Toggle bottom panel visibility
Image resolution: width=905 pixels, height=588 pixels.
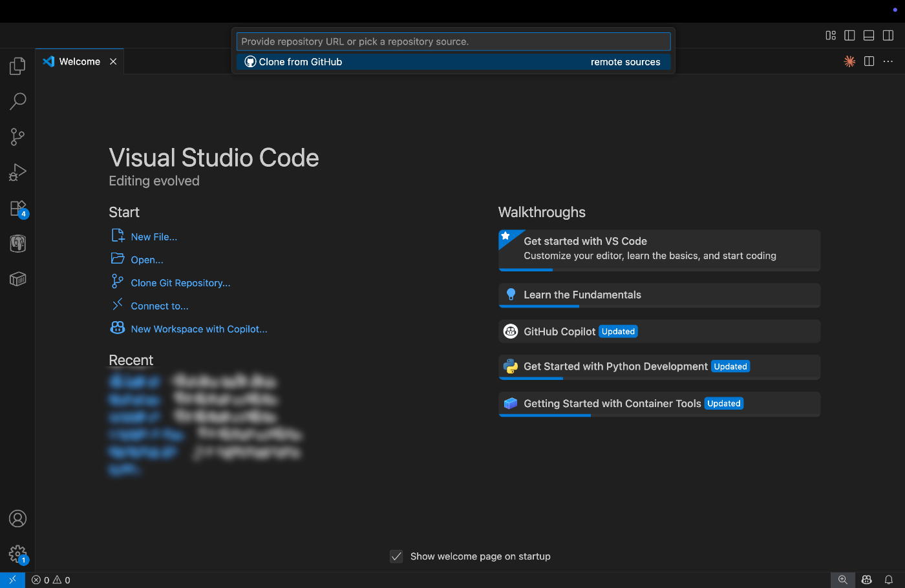coord(869,36)
